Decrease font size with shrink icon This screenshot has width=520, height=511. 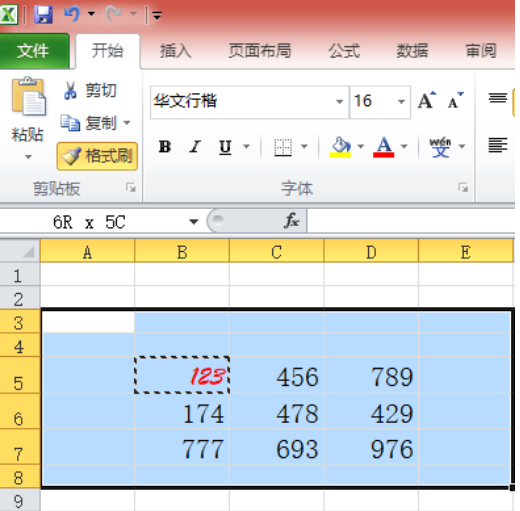[x=455, y=100]
